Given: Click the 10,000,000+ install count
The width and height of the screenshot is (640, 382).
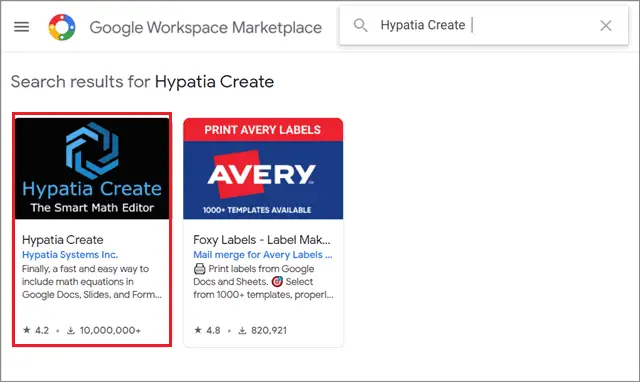Looking at the screenshot, I should pyautogui.click(x=110, y=330).
